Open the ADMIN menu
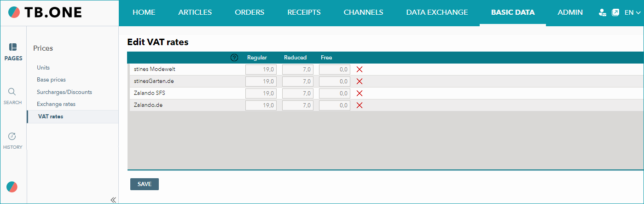Image resolution: width=644 pixels, height=204 pixels. tap(570, 12)
